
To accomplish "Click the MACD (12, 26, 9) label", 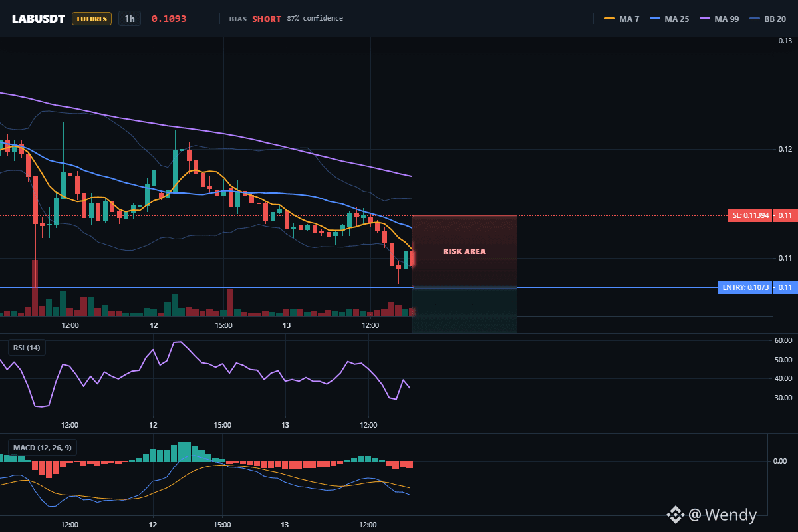I will tap(42, 448).
